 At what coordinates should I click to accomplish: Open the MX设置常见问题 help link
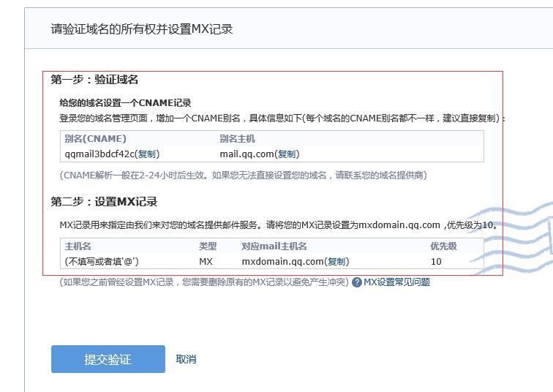(396, 282)
